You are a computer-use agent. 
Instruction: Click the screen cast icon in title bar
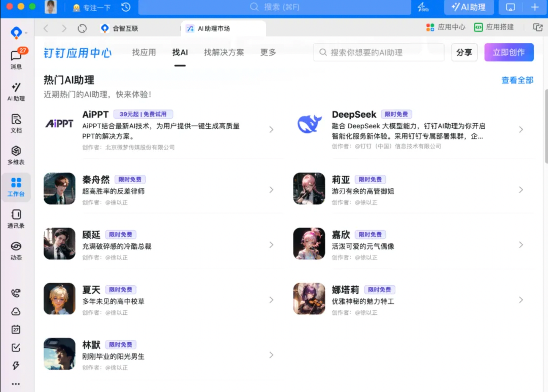[510, 7]
